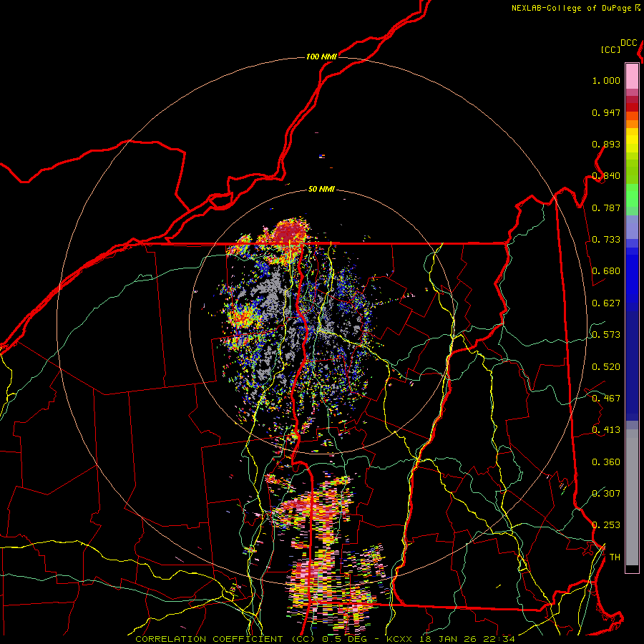The image size is (644, 644).
Task: Click the 0.947 legend value
Action: 606,112
